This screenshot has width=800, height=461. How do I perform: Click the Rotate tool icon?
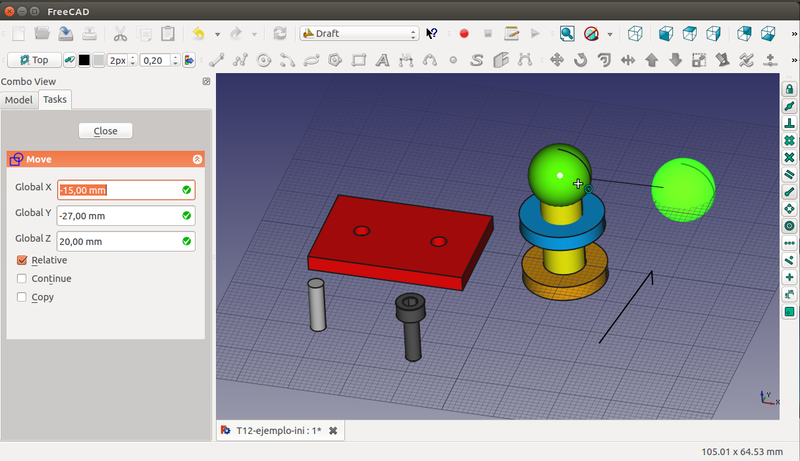pos(581,60)
